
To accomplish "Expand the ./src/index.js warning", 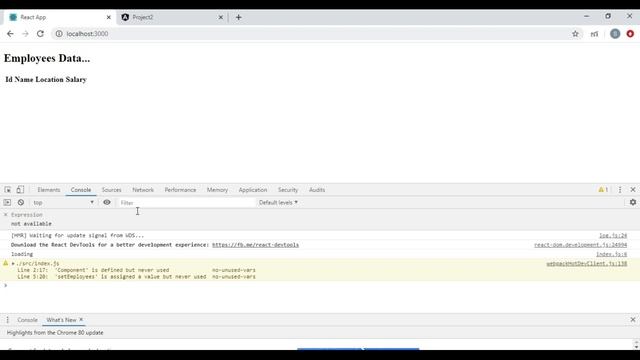I will click(x=13, y=264).
